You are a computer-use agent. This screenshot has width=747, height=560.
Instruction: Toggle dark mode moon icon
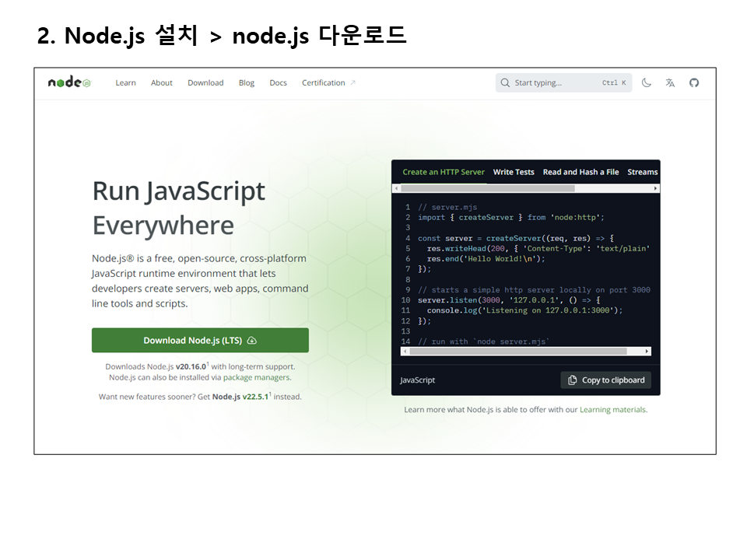click(x=646, y=83)
